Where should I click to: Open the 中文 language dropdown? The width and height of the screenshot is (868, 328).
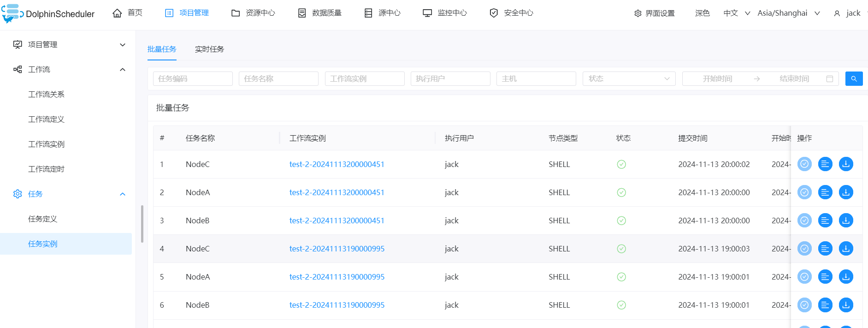coord(737,13)
